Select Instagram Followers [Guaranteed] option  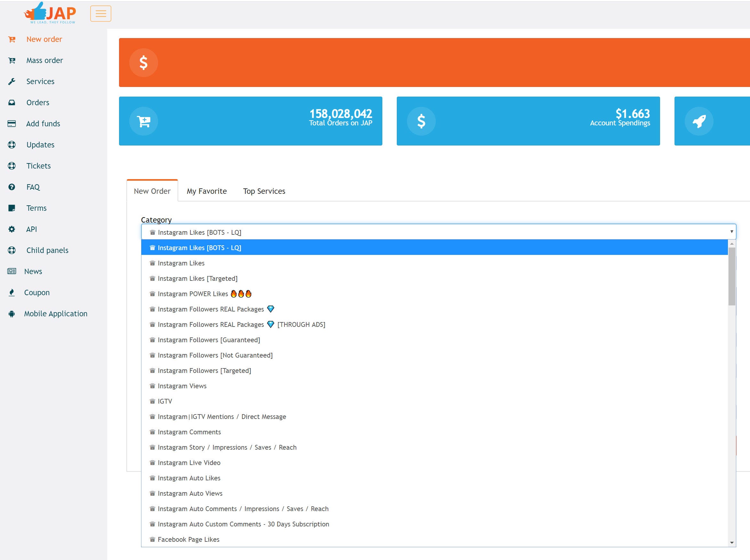point(435,340)
